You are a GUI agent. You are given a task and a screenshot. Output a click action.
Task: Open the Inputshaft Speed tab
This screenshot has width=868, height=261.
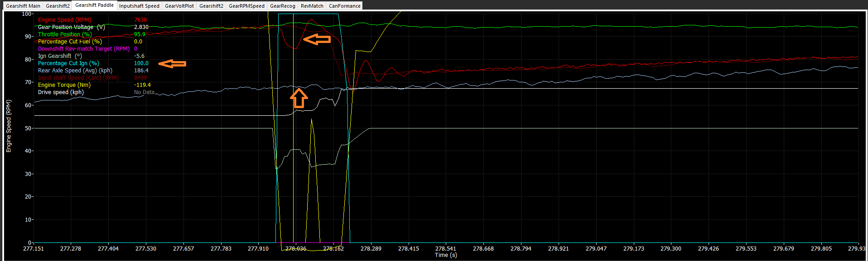pos(139,6)
